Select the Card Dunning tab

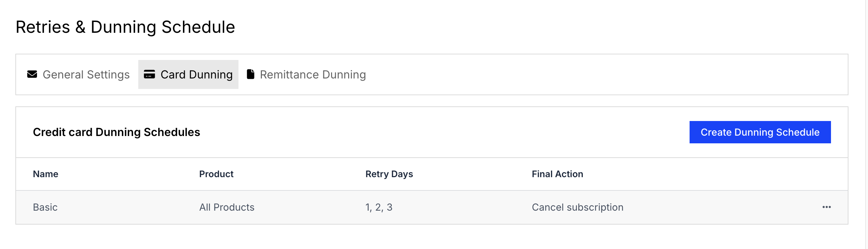[x=188, y=74]
